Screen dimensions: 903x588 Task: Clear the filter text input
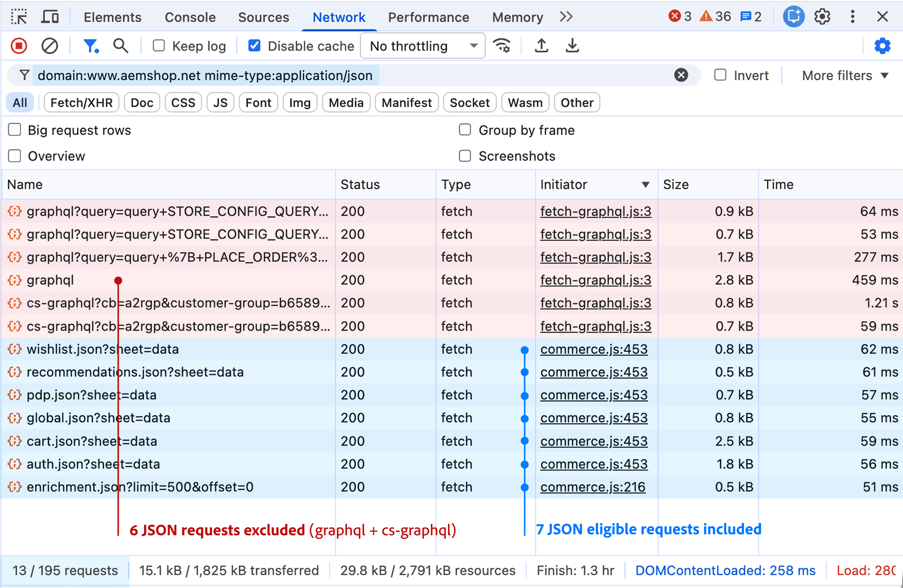tap(681, 75)
